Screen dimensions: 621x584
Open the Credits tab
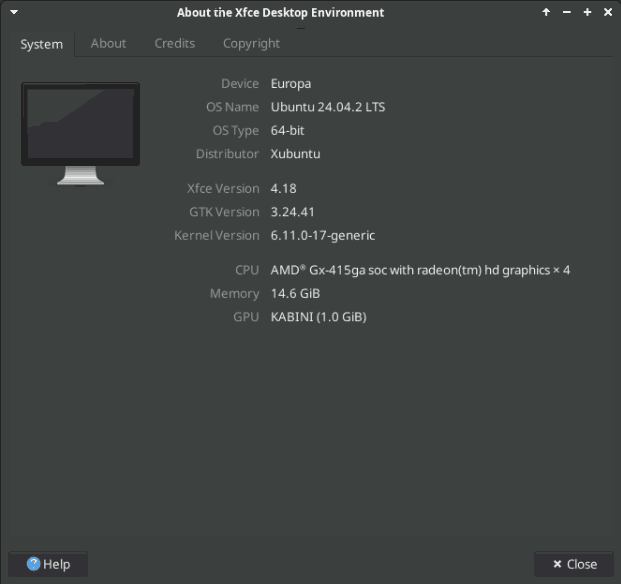[x=175, y=43]
